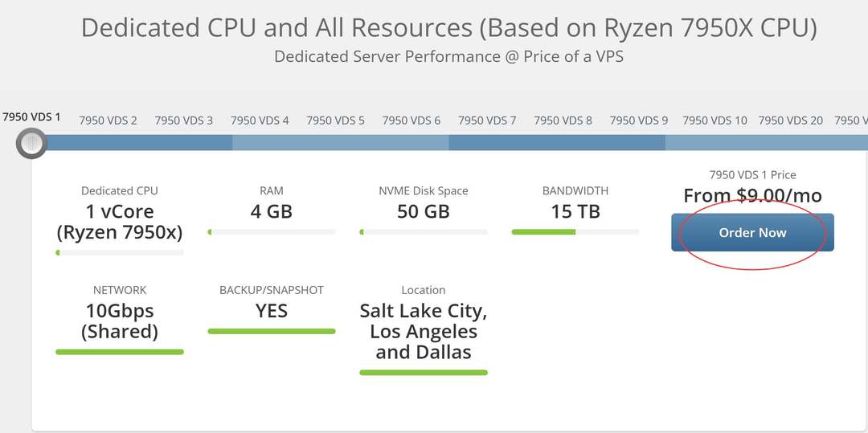Select the 7950 VDS 10 plan

pos(714,121)
